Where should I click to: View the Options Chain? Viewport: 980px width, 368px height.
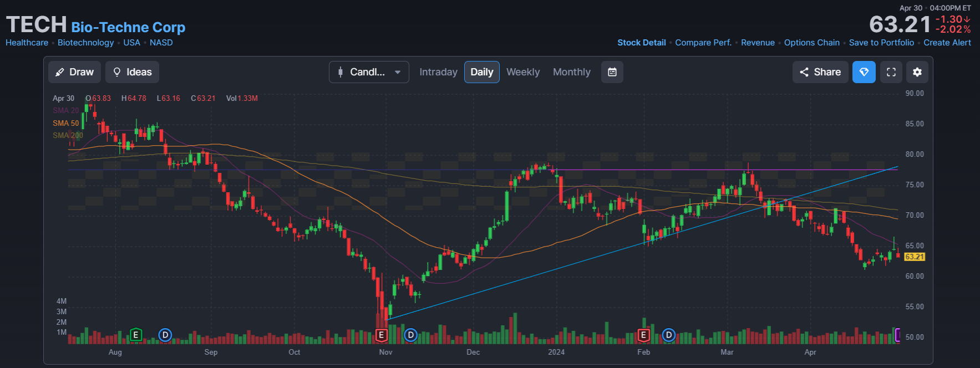812,43
